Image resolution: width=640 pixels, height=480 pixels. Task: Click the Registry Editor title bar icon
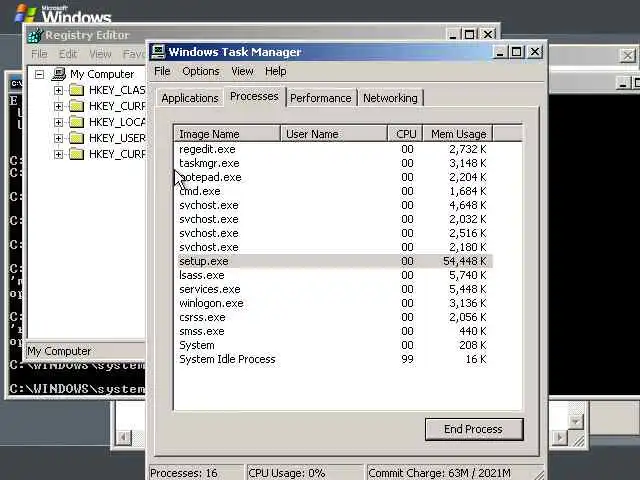(x=35, y=36)
